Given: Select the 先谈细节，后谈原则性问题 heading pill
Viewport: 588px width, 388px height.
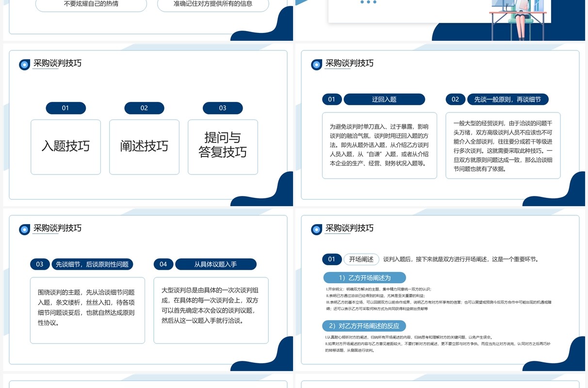Looking at the screenshot, I should pos(92,264).
